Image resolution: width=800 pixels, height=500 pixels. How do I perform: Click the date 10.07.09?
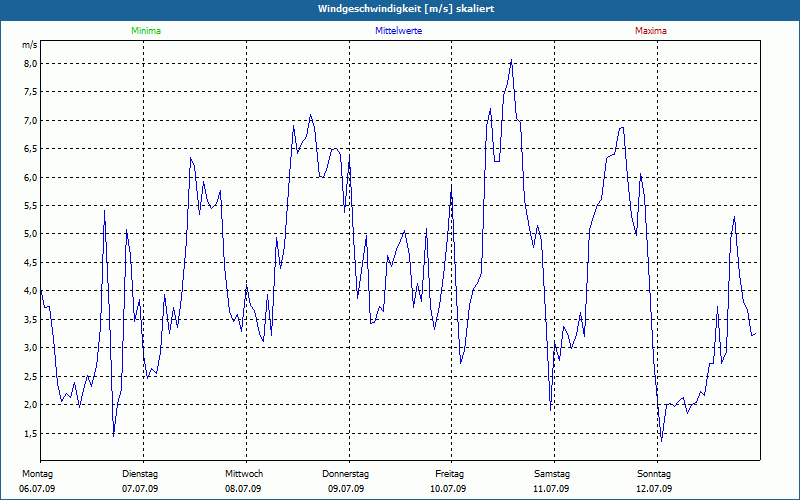pyautogui.click(x=448, y=489)
